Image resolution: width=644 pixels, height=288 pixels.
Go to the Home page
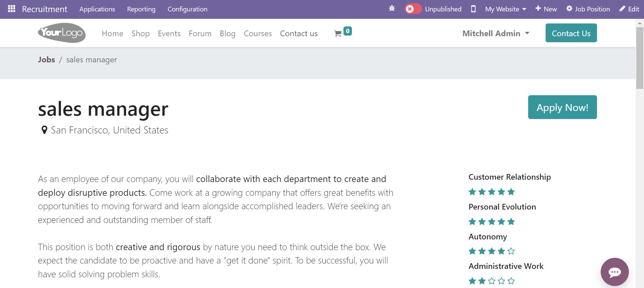pyautogui.click(x=112, y=34)
